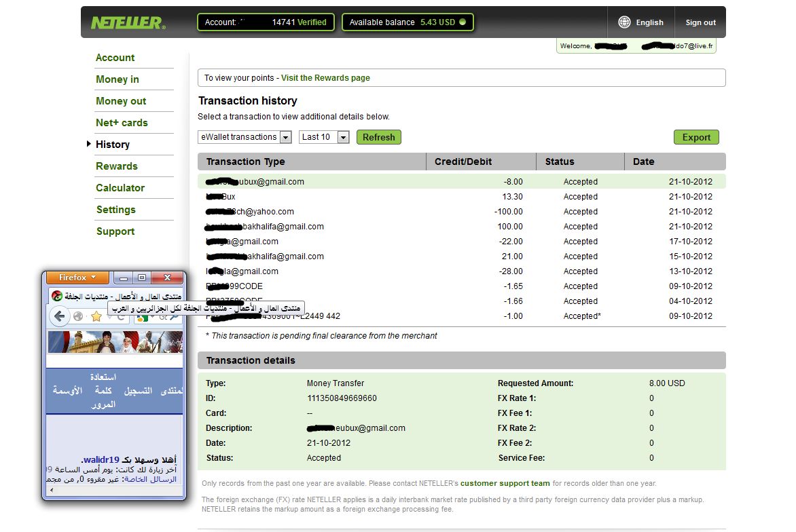
Task: Select the 13.30 transaction row
Action: (461, 197)
